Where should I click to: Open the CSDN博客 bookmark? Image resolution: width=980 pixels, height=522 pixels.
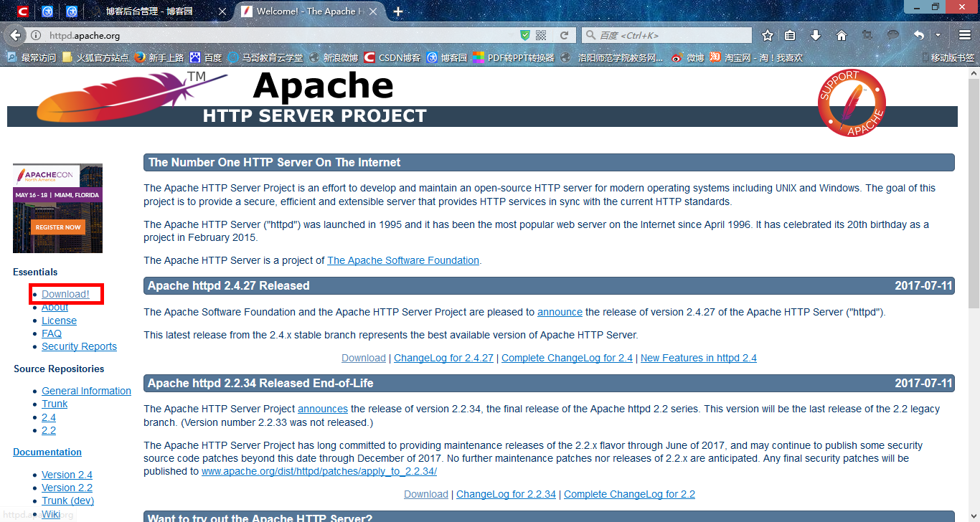point(392,57)
